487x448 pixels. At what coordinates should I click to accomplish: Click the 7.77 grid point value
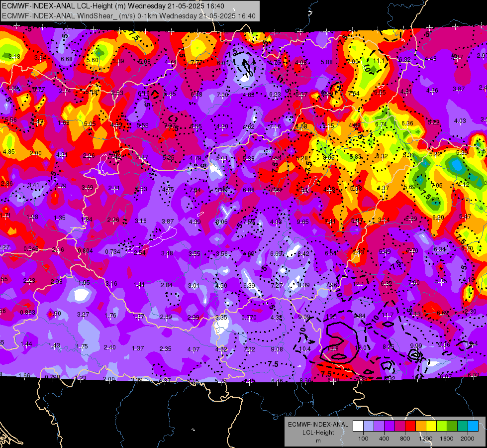pos(196,62)
